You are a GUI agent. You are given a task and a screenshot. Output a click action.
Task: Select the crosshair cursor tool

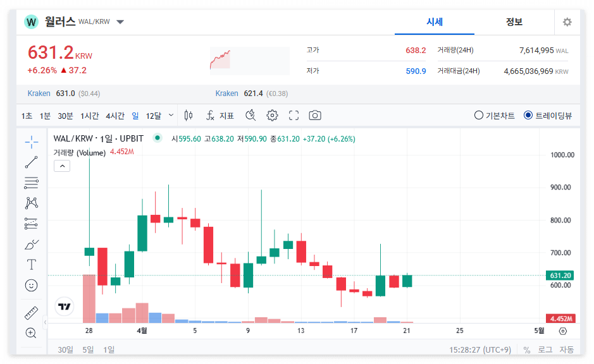tap(32, 142)
